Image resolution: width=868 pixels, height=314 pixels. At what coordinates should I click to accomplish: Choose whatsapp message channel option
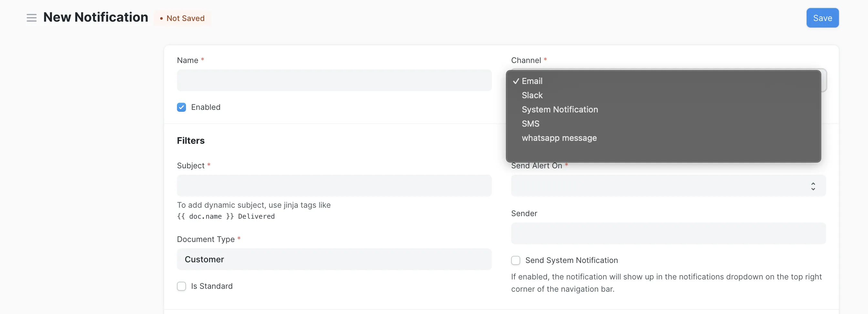pyautogui.click(x=559, y=138)
